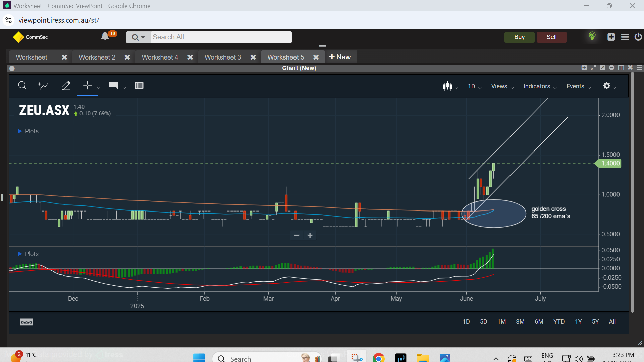Image resolution: width=644 pixels, height=362 pixels.
Task: Click the 1.4000 current price label
Action: tap(609, 163)
